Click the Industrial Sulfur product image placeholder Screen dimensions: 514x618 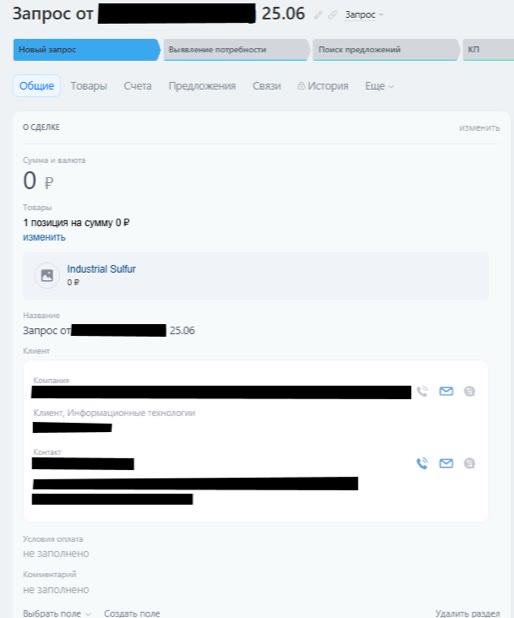[47, 275]
